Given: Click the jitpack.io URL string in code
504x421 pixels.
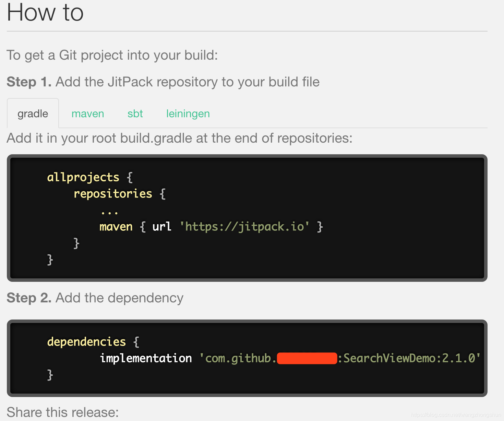Looking at the screenshot, I should click(244, 227).
